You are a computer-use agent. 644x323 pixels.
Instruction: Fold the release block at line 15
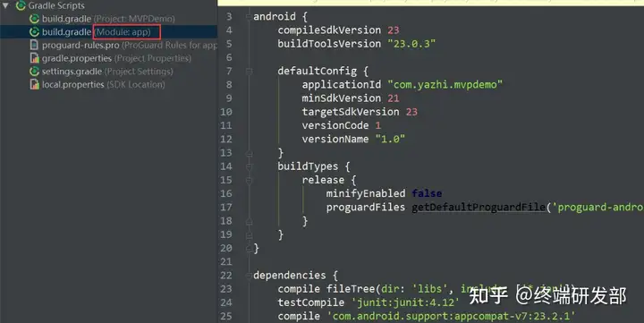point(249,181)
